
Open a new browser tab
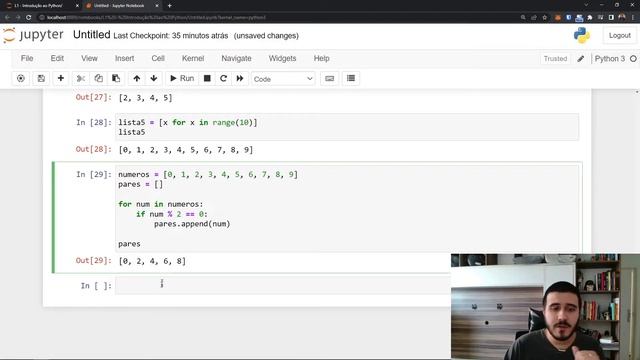click(169, 6)
